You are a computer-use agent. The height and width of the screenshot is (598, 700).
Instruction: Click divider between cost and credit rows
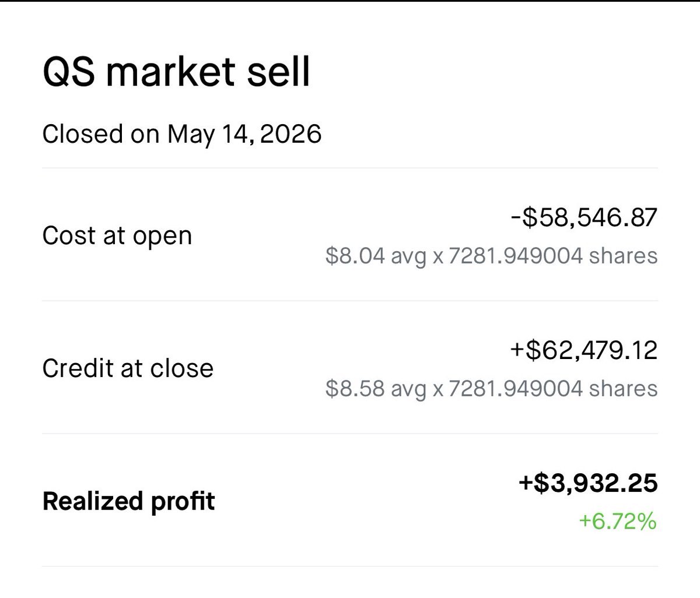pyautogui.click(x=350, y=301)
